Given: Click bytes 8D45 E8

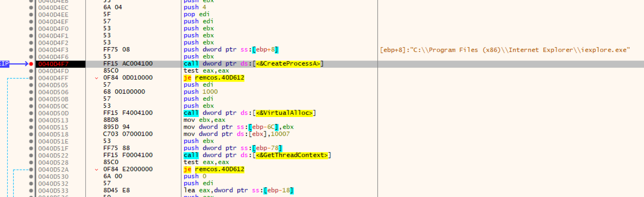Looking at the screenshot, I should [116, 190].
